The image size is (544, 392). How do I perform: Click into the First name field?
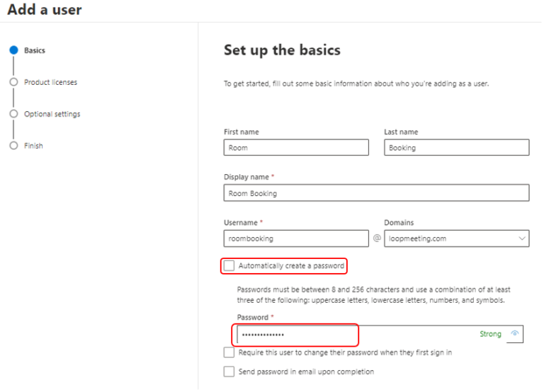(296, 147)
